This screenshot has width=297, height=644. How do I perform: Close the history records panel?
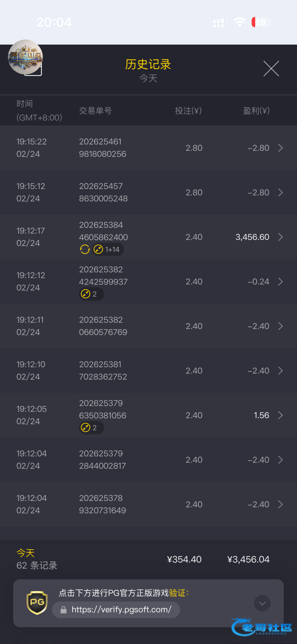coord(271,68)
